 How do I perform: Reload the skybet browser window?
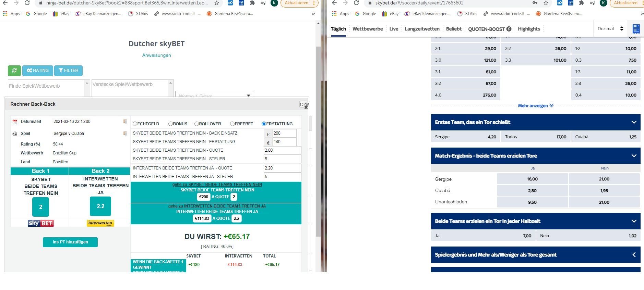pyautogui.click(x=356, y=3)
